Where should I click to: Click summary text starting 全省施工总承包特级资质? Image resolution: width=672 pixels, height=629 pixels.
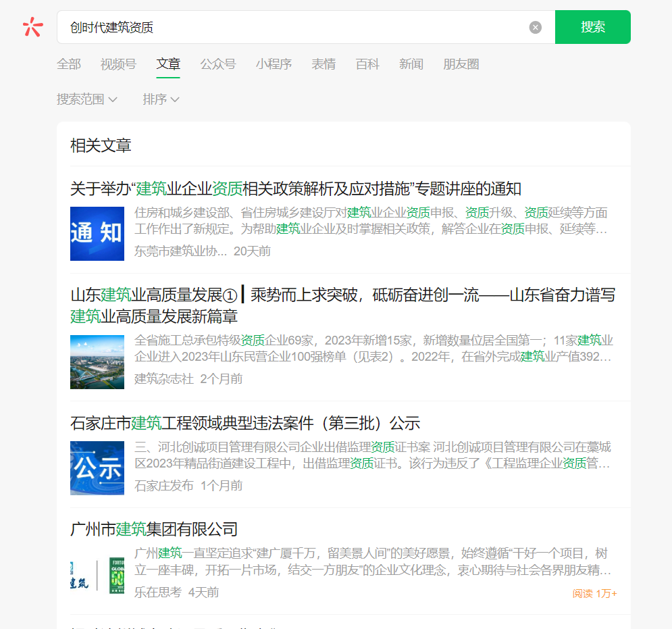pyautogui.click(x=373, y=349)
